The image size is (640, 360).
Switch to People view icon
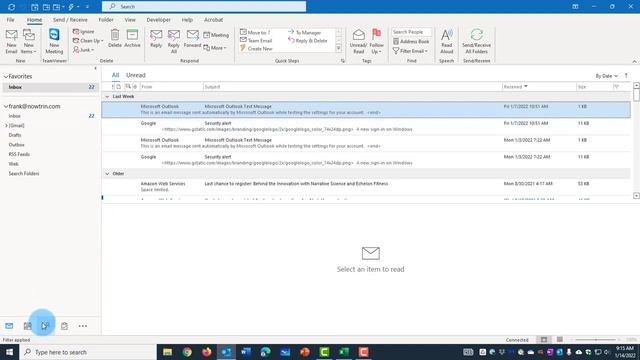click(x=45, y=326)
